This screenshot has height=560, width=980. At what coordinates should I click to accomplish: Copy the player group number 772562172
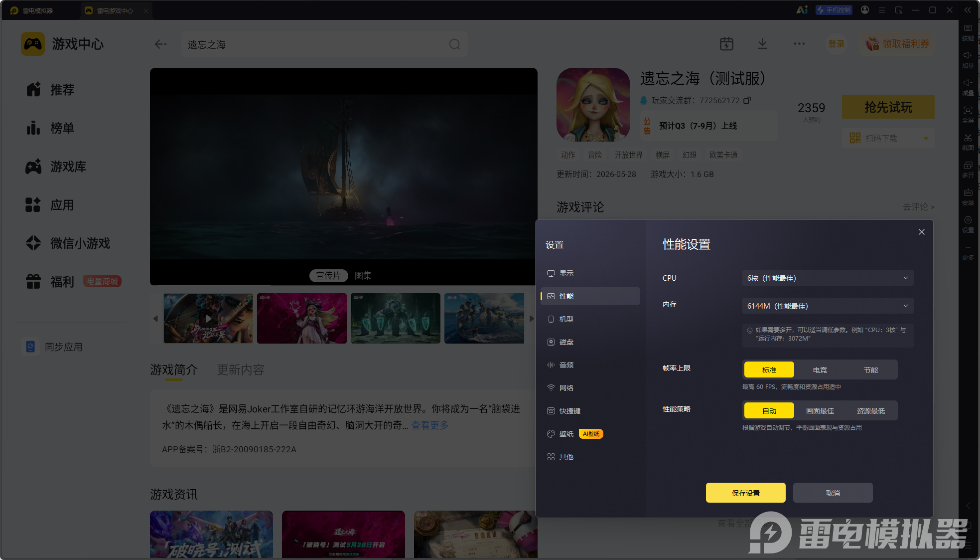tap(747, 100)
